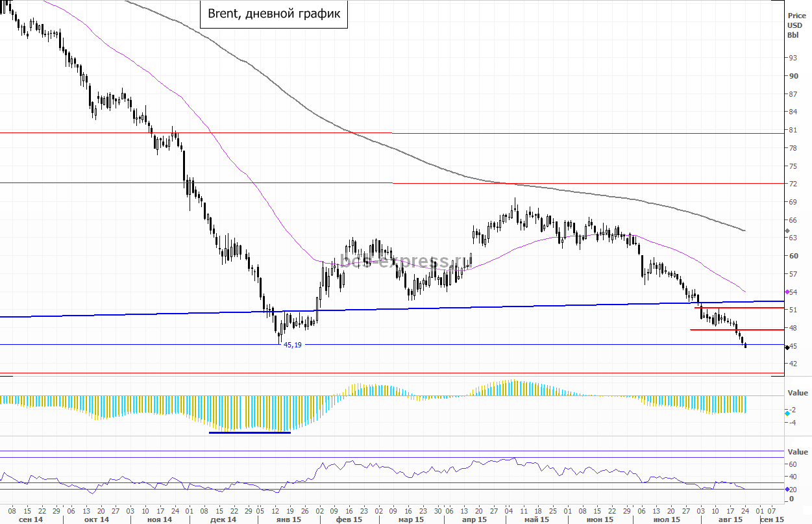Click the cyan diamond marker on histogram axis
The image size is (812, 524).
787,412
